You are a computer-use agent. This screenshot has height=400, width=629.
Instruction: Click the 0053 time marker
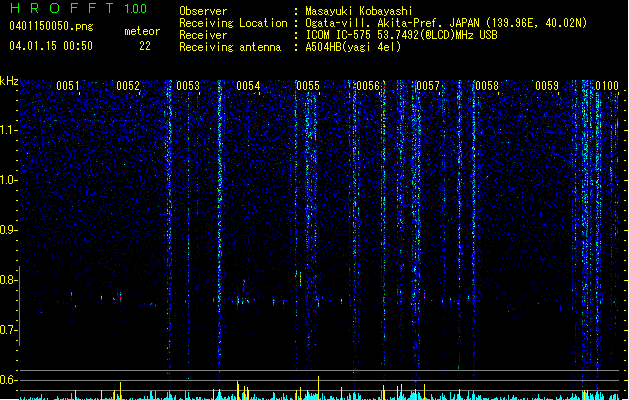click(188, 86)
